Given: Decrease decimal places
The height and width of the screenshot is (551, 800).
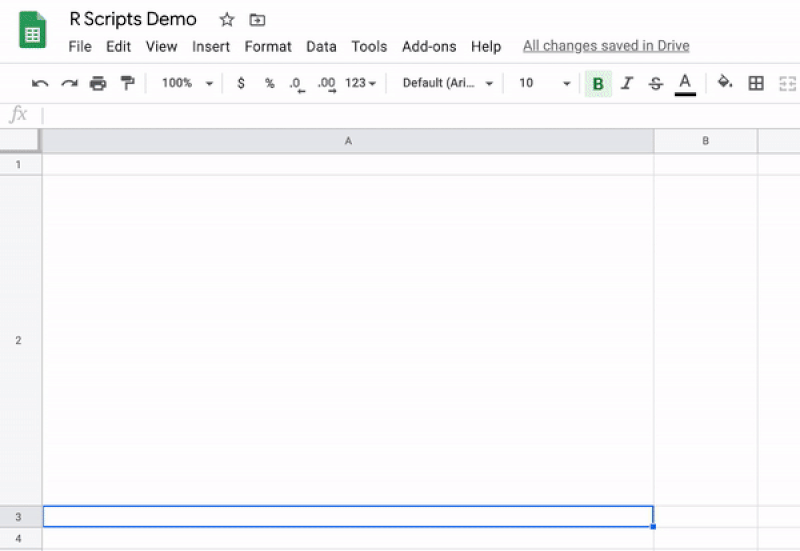Looking at the screenshot, I should coord(297,84).
